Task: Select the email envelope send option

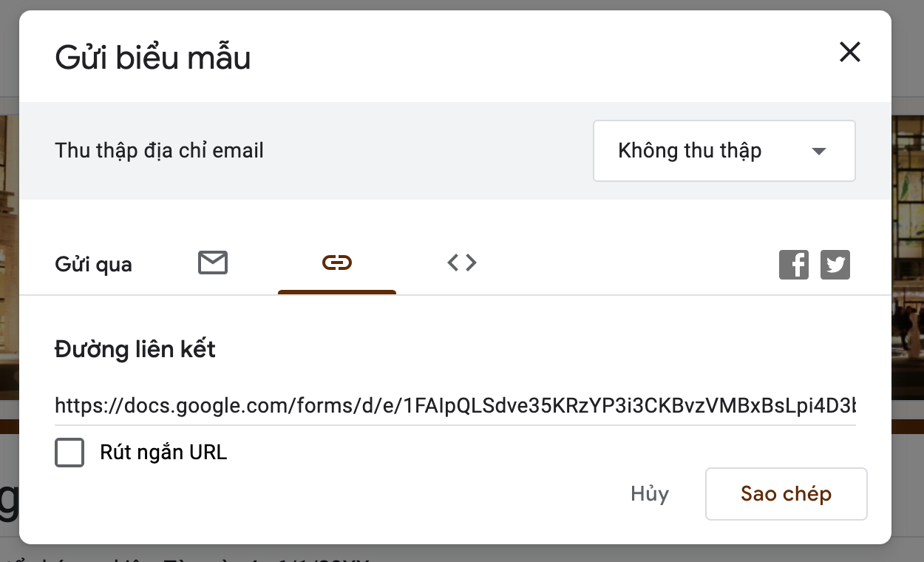Action: point(213,263)
